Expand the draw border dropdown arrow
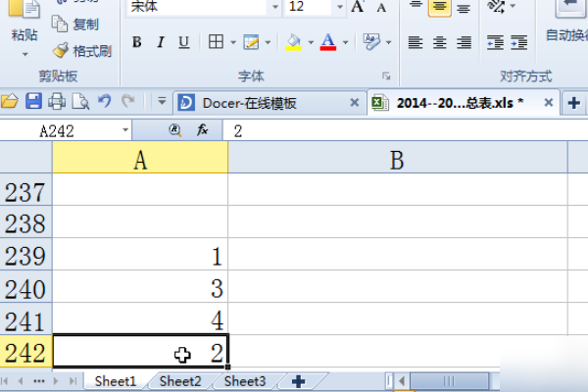The width and height of the screenshot is (588, 392). (x=268, y=42)
